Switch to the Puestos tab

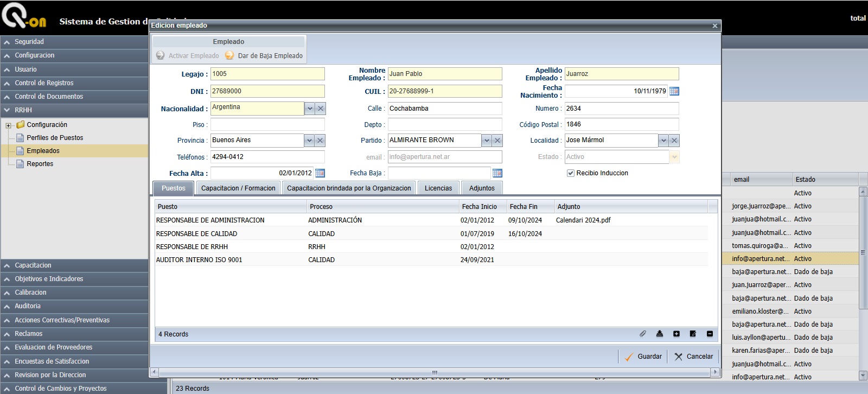174,188
